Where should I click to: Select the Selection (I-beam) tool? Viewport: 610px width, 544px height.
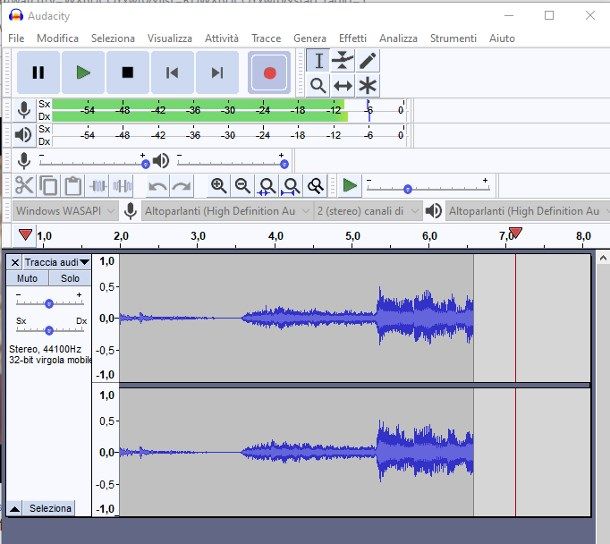pyautogui.click(x=318, y=60)
